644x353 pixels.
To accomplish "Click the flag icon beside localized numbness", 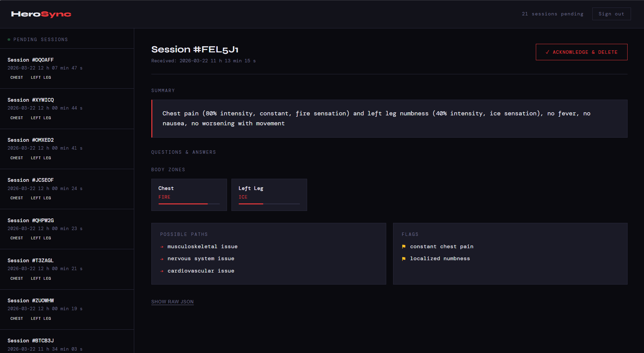I will pos(404,259).
